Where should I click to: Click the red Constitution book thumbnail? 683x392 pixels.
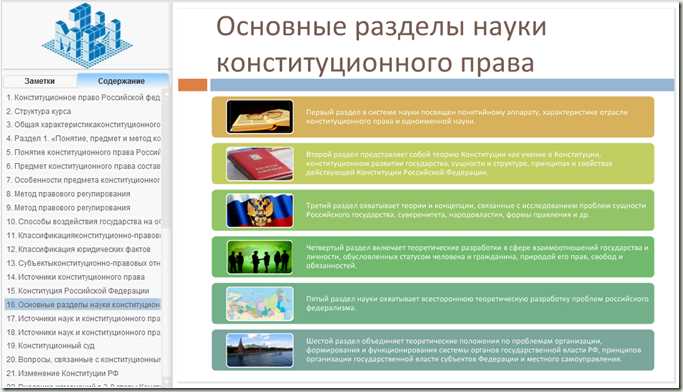tap(260, 164)
